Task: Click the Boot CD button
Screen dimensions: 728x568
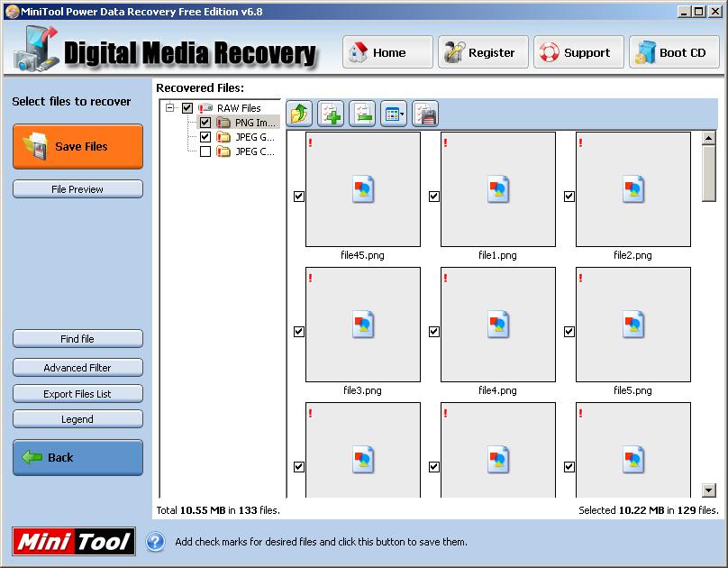Action: 674,52
